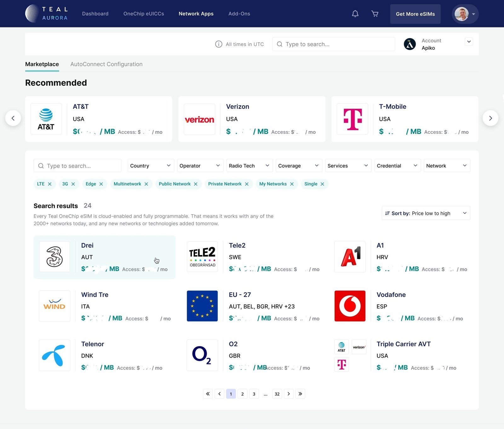Remove the Single filter tag

coord(322,184)
